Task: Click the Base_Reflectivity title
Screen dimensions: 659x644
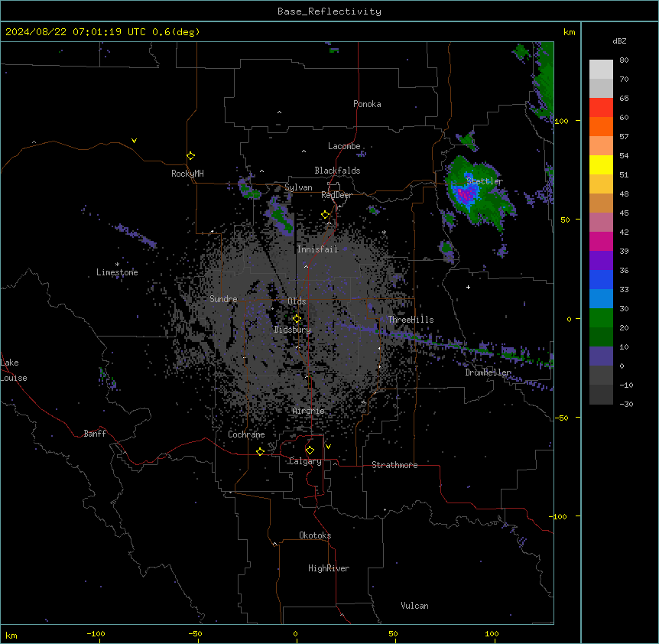Action: tap(329, 11)
